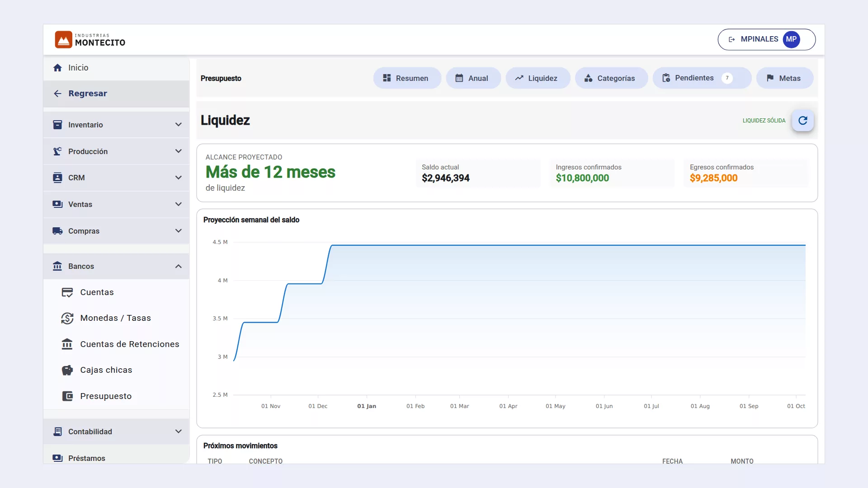This screenshot has width=868, height=488.
Task: Click the Inventario box icon
Action: pos(57,125)
